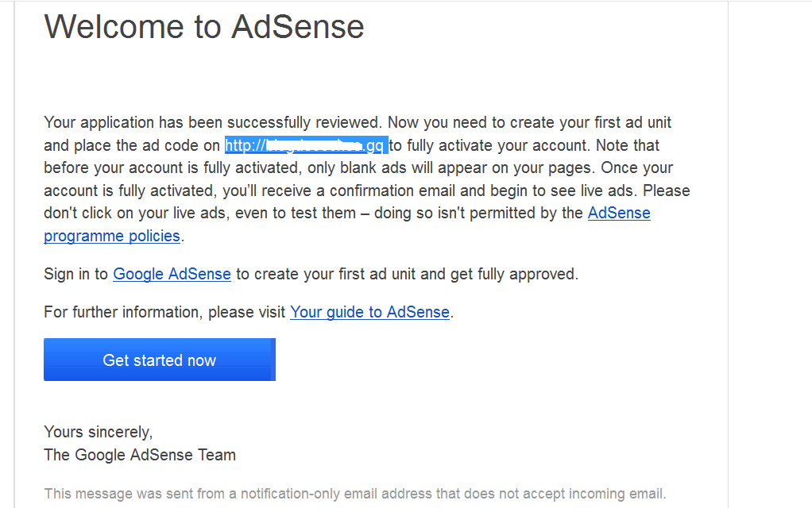Click the phrase to fully activate your account

coord(486,145)
